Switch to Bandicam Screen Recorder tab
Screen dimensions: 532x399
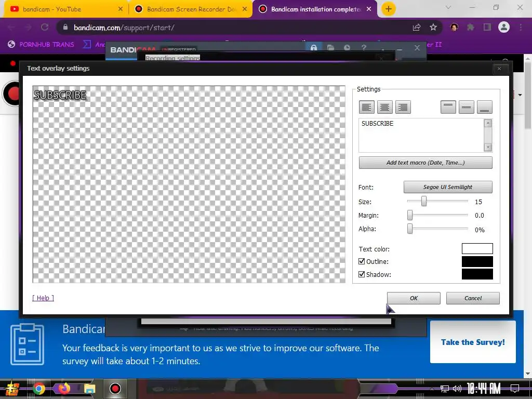[x=190, y=9]
